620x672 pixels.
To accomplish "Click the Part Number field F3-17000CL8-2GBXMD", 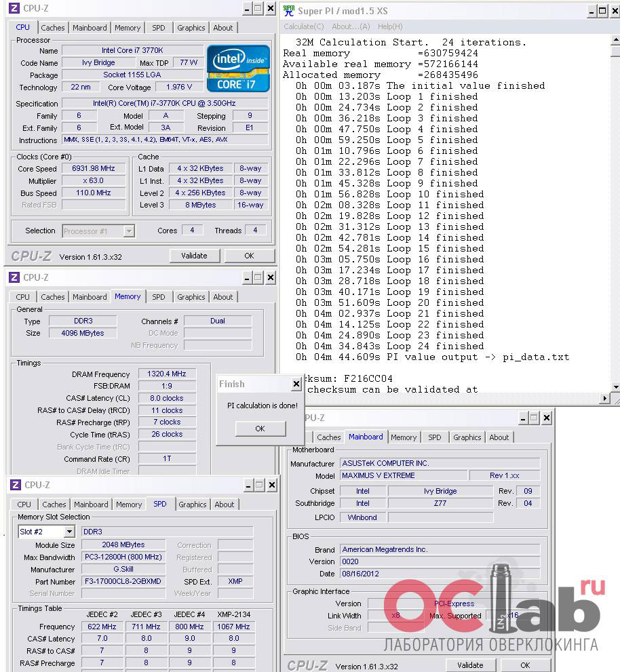I will tap(123, 582).
